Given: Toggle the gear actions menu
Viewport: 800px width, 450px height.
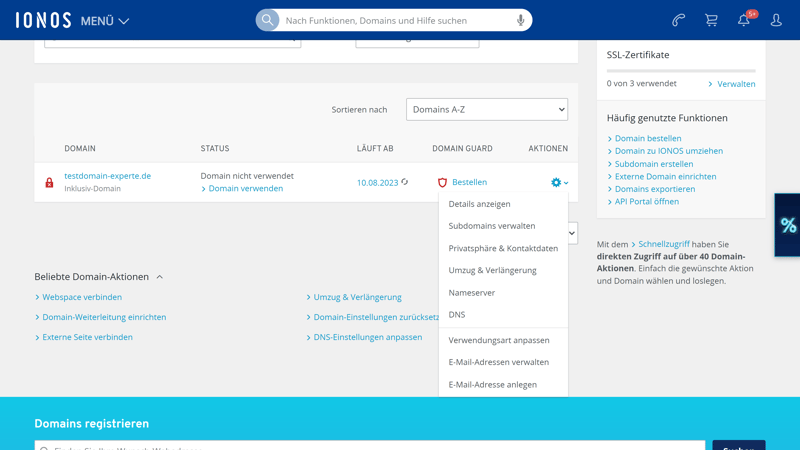Looking at the screenshot, I should pyautogui.click(x=559, y=183).
